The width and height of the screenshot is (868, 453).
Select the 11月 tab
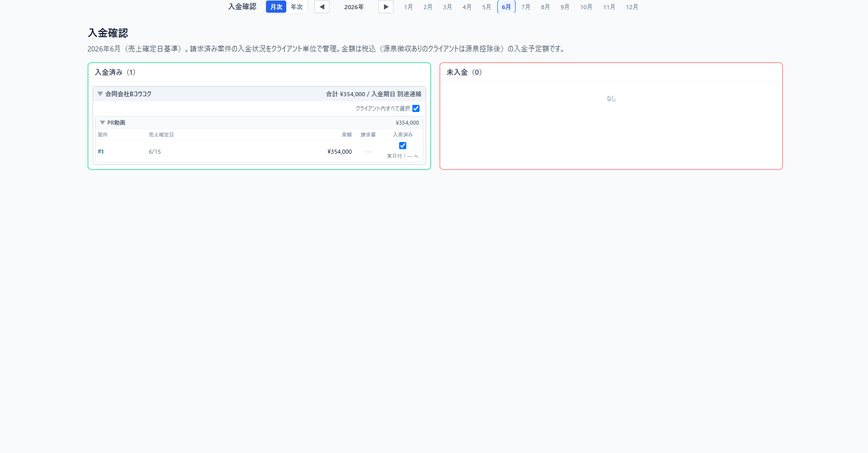[x=609, y=7]
